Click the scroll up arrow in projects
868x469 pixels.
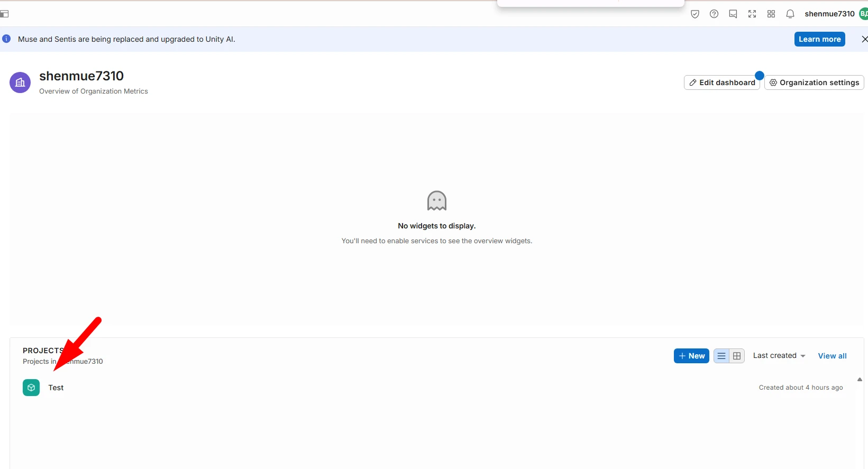point(860,380)
